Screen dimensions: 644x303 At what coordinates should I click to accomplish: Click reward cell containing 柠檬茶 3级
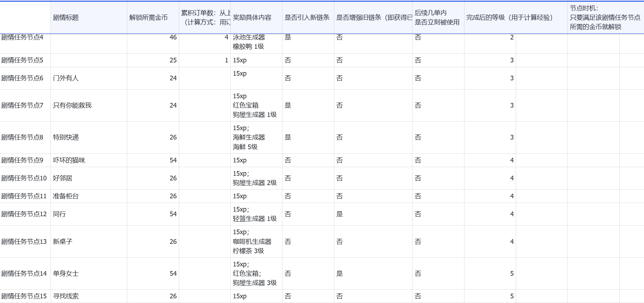click(x=256, y=242)
